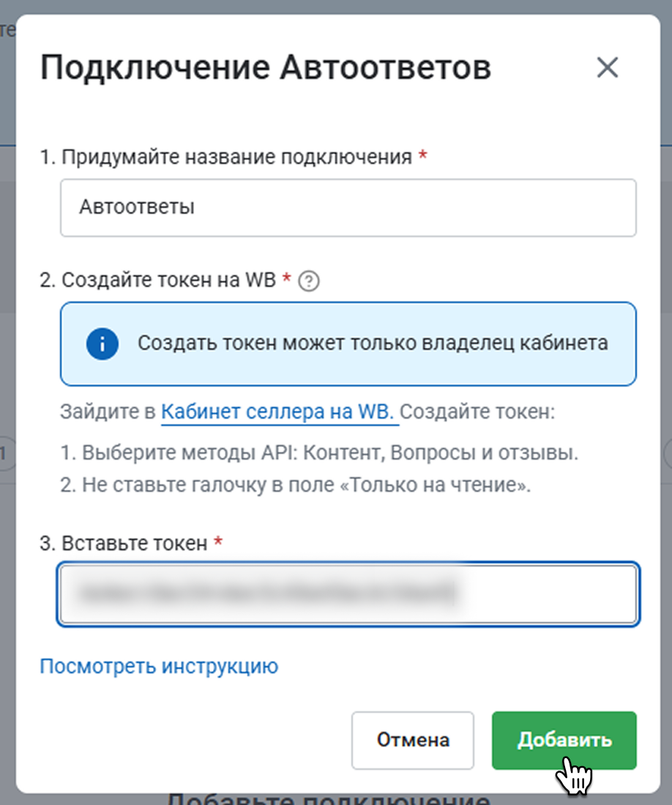Click the instruction line about Только на чтение
The height and width of the screenshot is (805, 672).
296,484
